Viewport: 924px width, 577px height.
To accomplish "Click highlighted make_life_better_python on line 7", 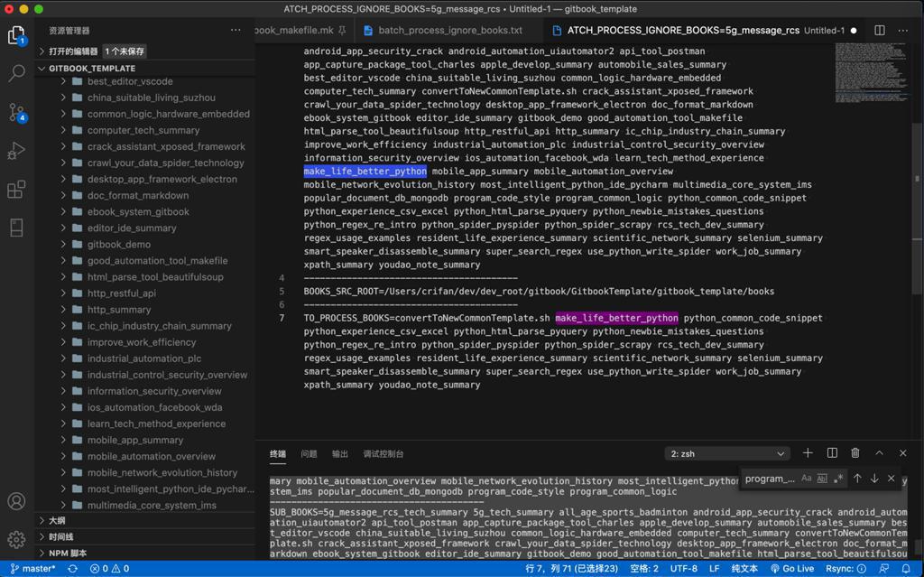I will [616, 318].
